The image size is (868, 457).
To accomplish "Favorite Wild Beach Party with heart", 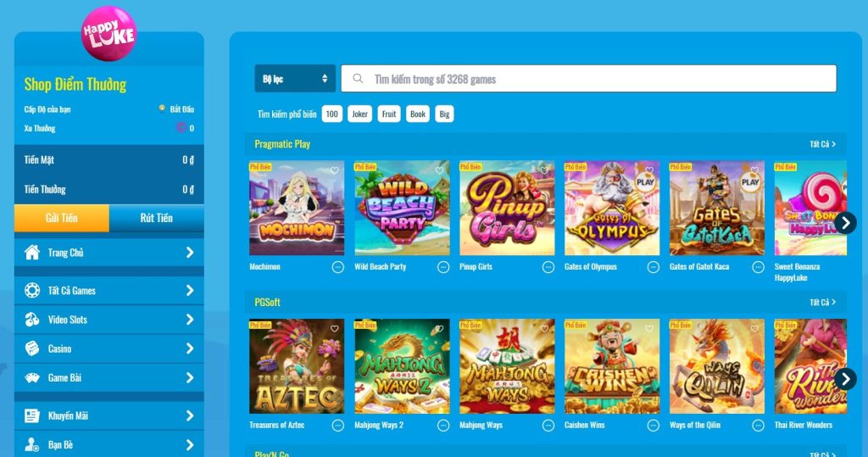I will point(439,170).
